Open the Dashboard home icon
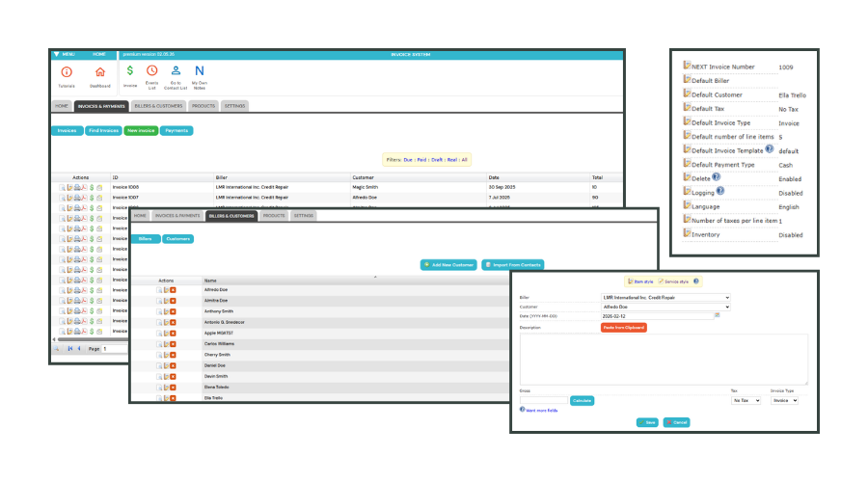Image resolution: width=868 pixels, height=482 pixels. 100,72
